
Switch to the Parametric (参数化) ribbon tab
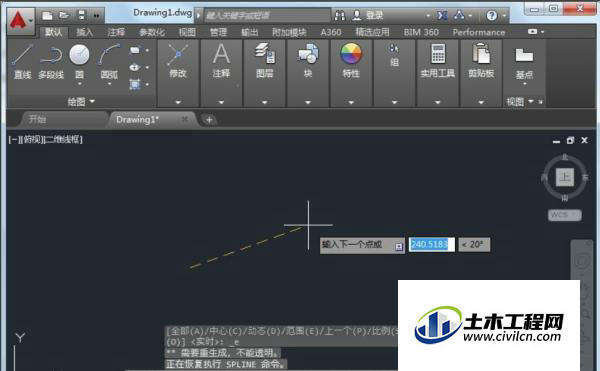tap(152, 33)
